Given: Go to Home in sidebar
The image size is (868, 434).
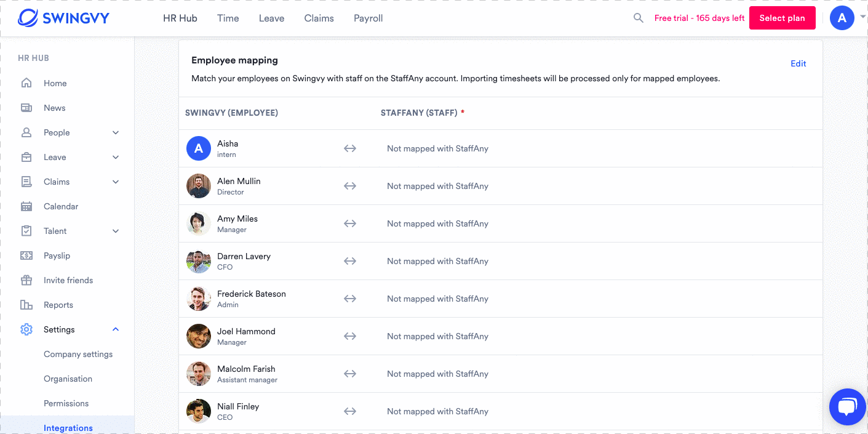Looking at the screenshot, I should [55, 83].
